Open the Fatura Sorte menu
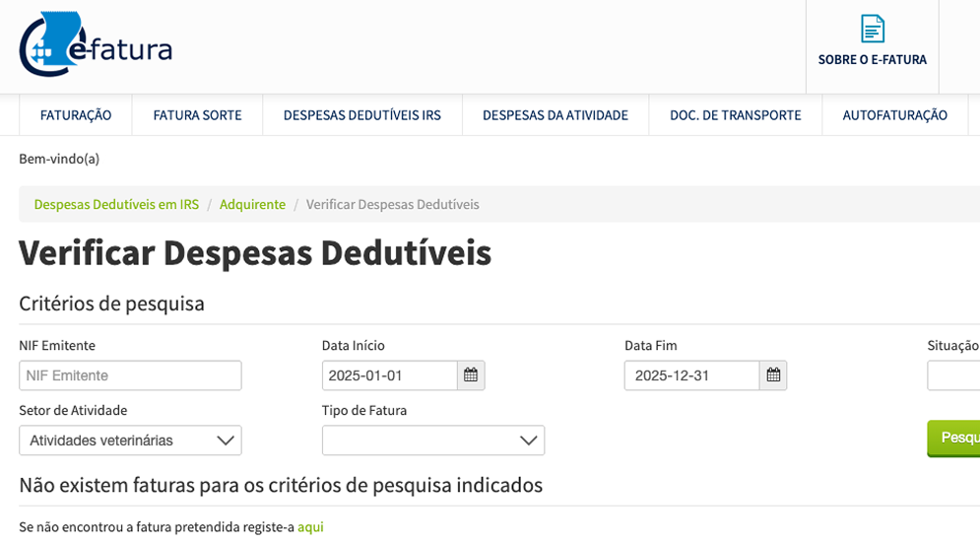Screen dimensions: 980x544 tap(197, 115)
